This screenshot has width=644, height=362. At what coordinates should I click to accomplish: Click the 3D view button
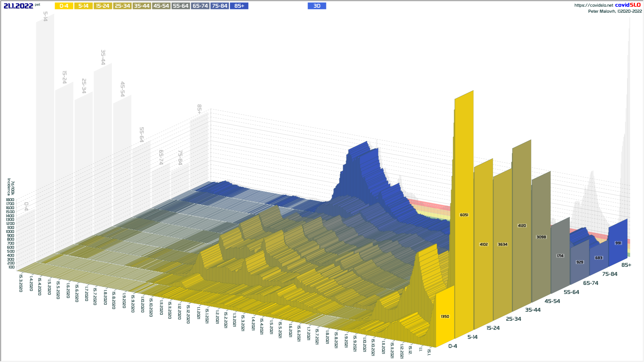317,6
